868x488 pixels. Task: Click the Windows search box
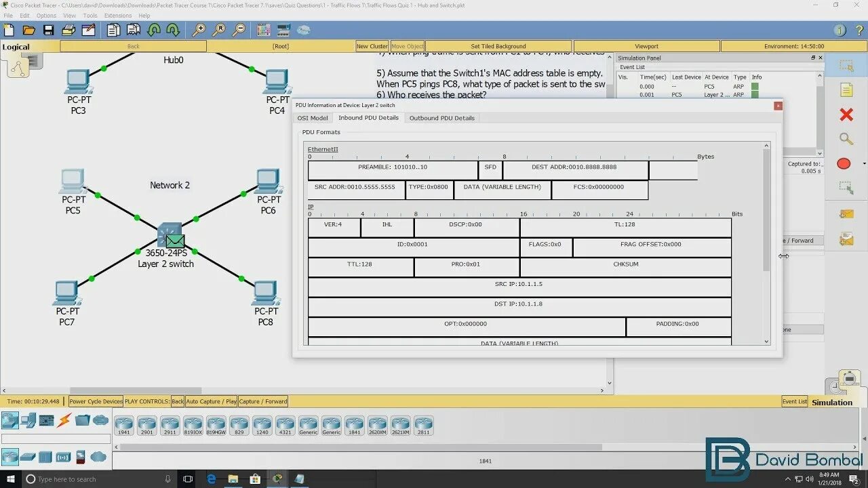tap(98, 479)
